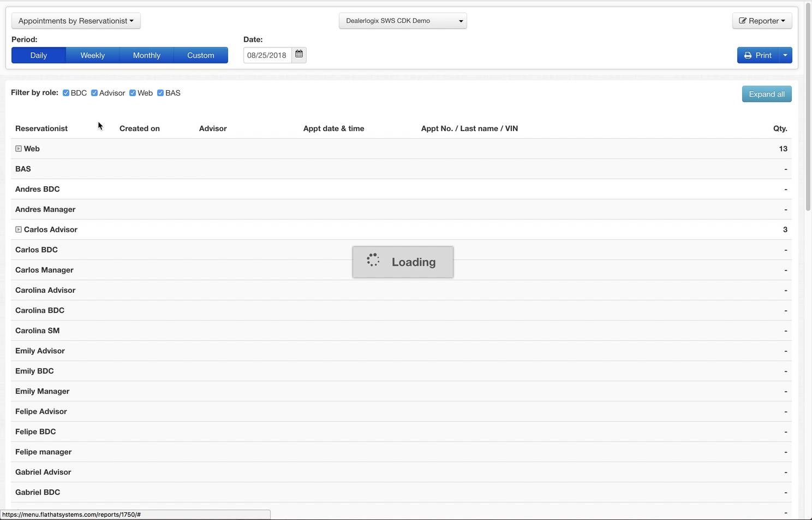The image size is (812, 520).
Task: Open Appointments by Reservationist report dropdown
Action: (76, 21)
